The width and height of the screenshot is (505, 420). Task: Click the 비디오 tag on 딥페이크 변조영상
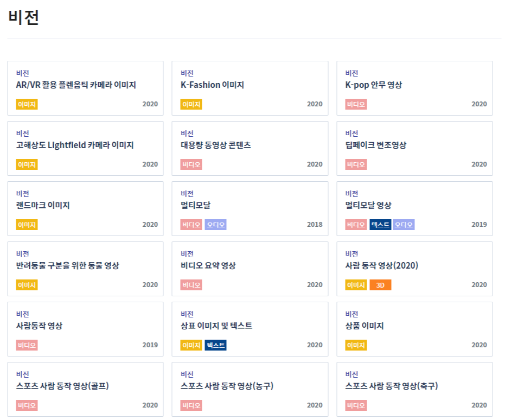coord(356,164)
